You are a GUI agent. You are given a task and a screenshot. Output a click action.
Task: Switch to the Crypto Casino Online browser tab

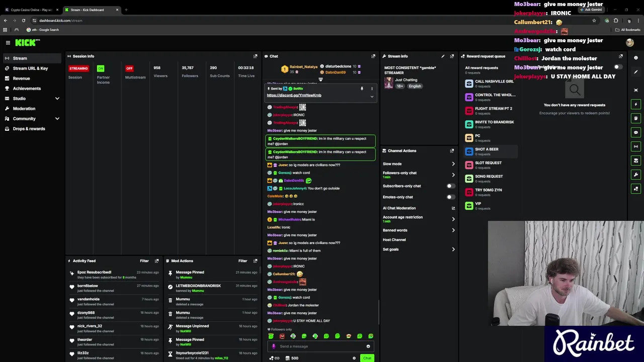click(31, 10)
